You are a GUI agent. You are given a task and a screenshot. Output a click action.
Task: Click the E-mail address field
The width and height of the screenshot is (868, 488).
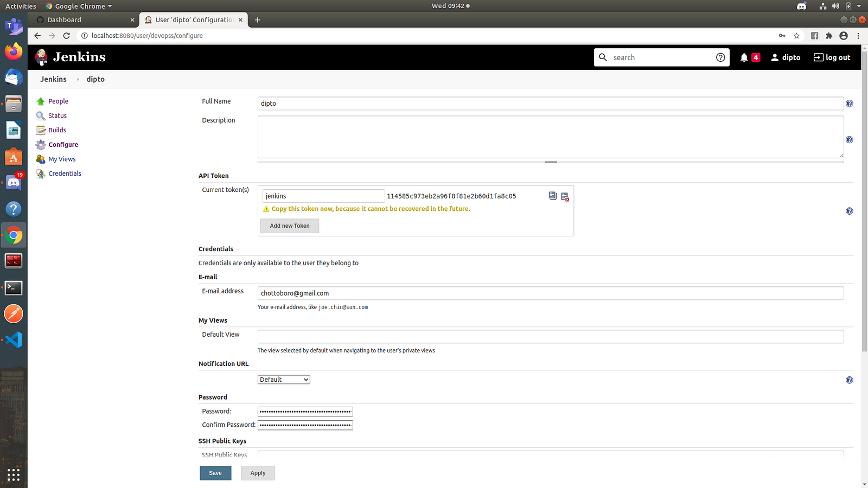(x=551, y=293)
